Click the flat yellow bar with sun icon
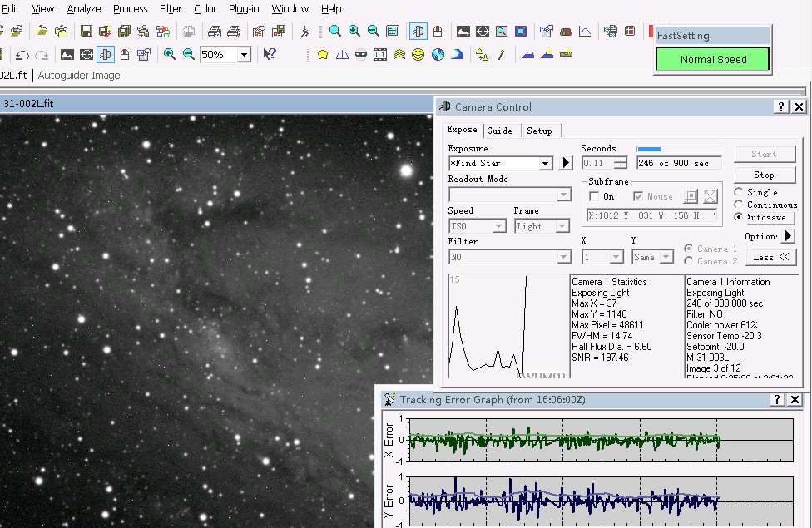Image resolution: width=812 pixels, height=528 pixels. click(566, 54)
